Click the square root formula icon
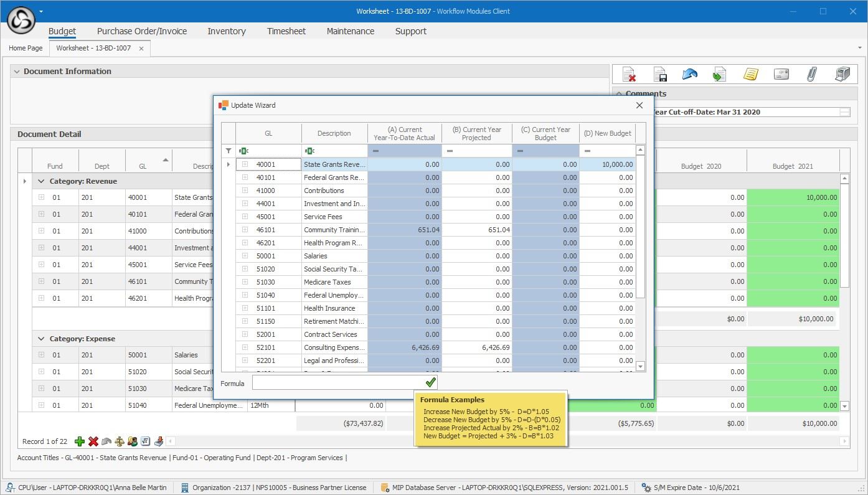This screenshot has height=495, width=868. pyautogui.click(x=146, y=441)
